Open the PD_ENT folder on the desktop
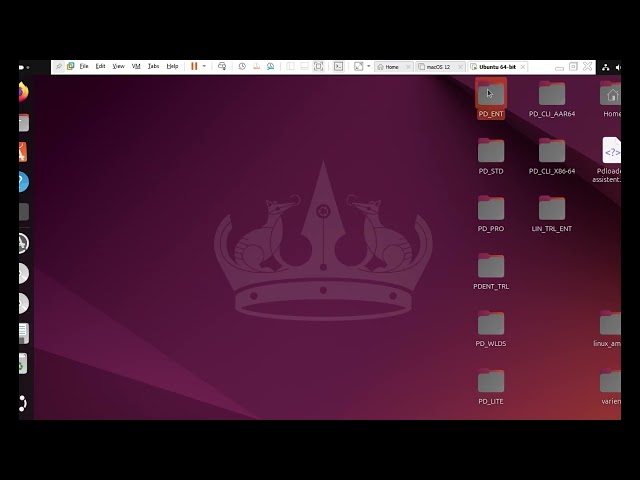This screenshot has width=640, height=480. (491, 99)
